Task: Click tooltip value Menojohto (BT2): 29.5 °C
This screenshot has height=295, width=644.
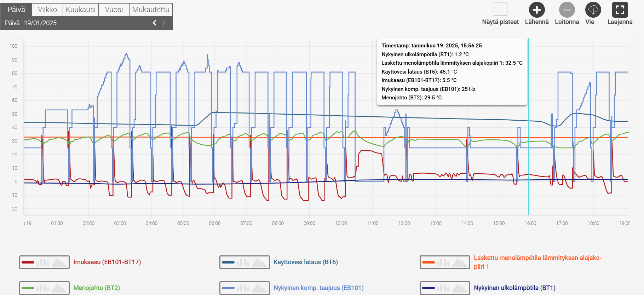Action: tap(412, 98)
